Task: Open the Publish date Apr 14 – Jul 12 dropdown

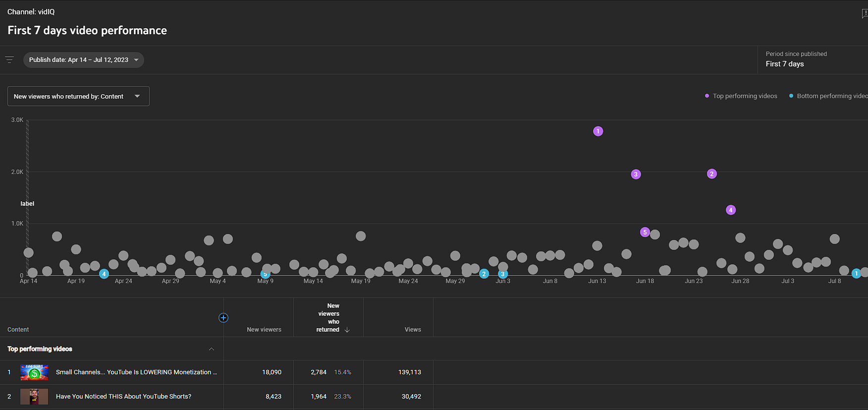Action: [x=83, y=60]
